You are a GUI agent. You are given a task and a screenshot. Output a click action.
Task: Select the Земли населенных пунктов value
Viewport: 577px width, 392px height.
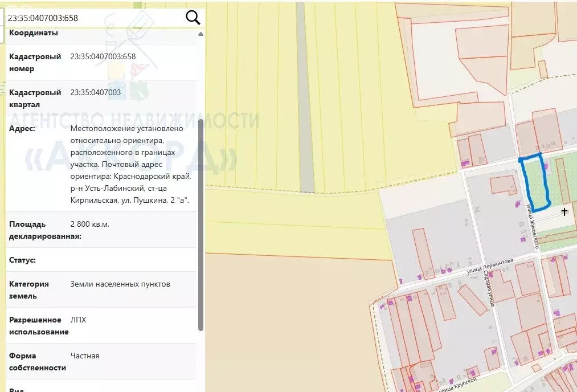[120, 284]
